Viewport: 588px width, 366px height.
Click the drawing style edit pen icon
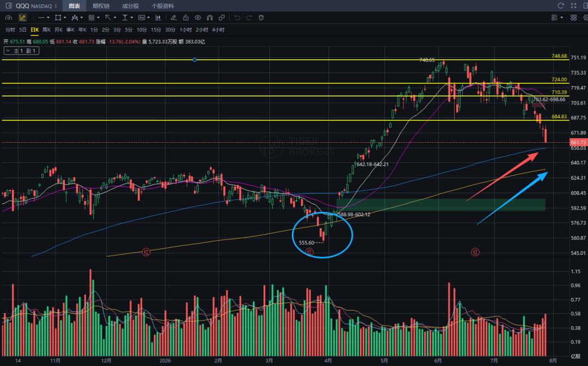coord(174,17)
